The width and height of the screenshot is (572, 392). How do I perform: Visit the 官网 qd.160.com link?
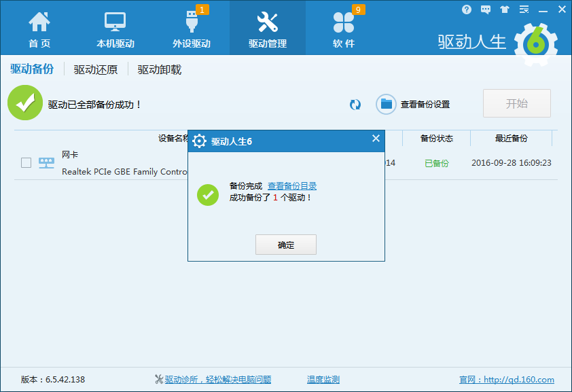point(506,380)
